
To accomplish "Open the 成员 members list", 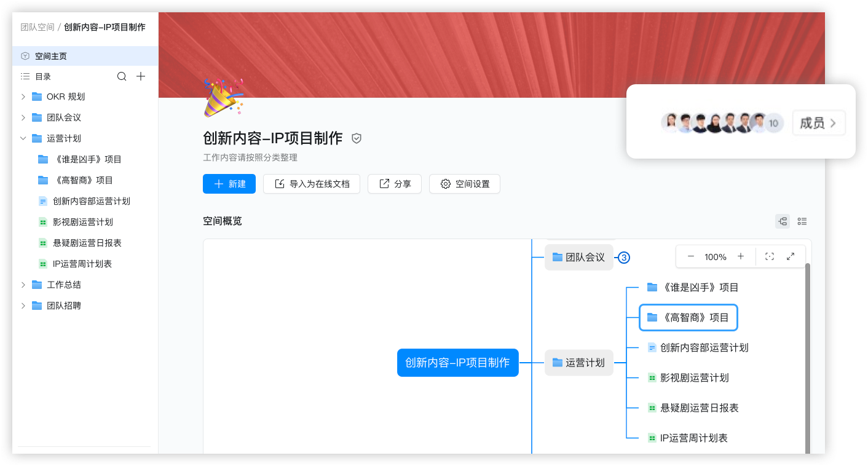I will click(818, 123).
